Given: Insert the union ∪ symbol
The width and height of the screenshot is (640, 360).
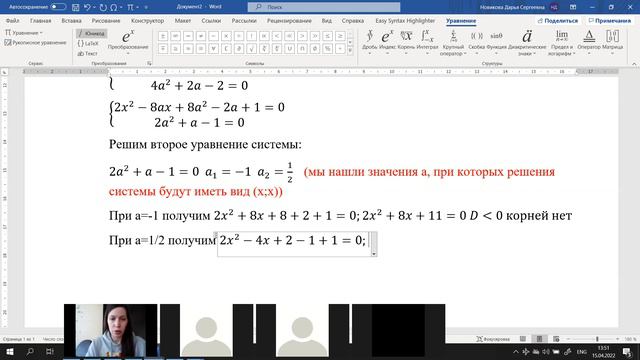Looking at the screenshot, I should (289, 49).
